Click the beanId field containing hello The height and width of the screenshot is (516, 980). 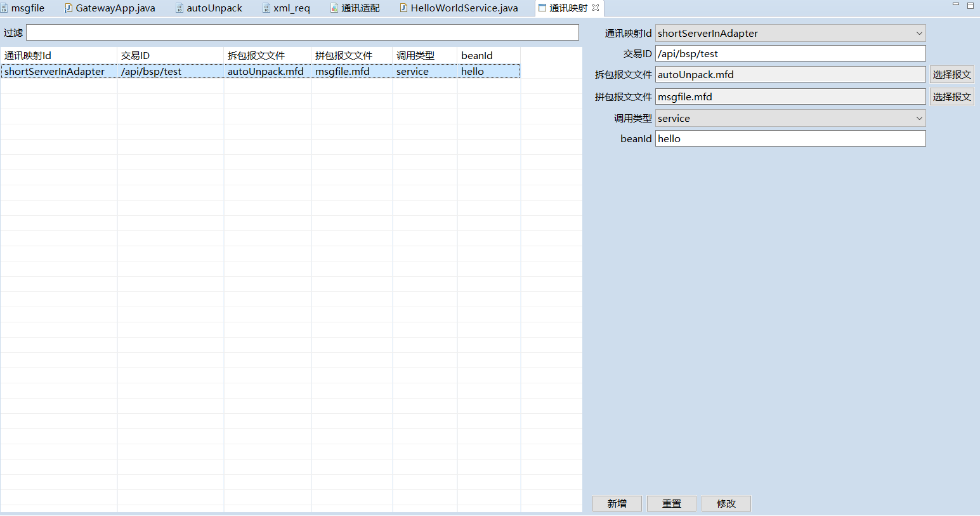coord(790,138)
